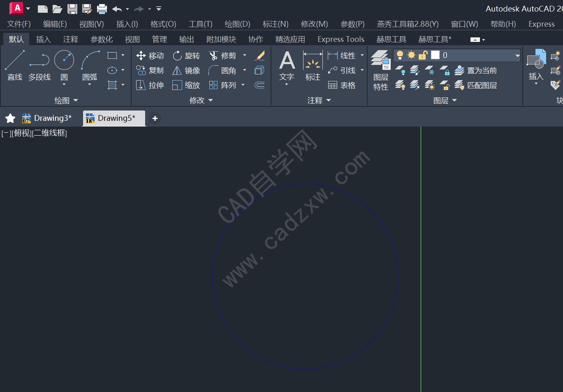The image size is (563, 392).
Task: Activate the 复制 (Copy) tool
Action: 150,70
